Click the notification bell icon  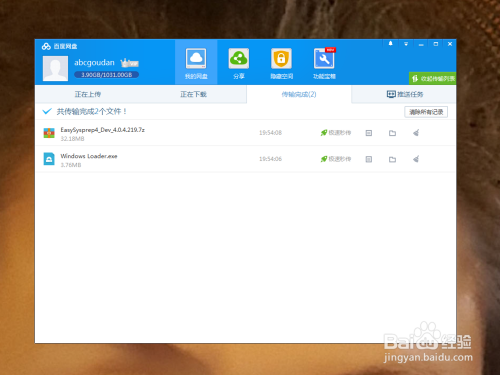(x=390, y=44)
